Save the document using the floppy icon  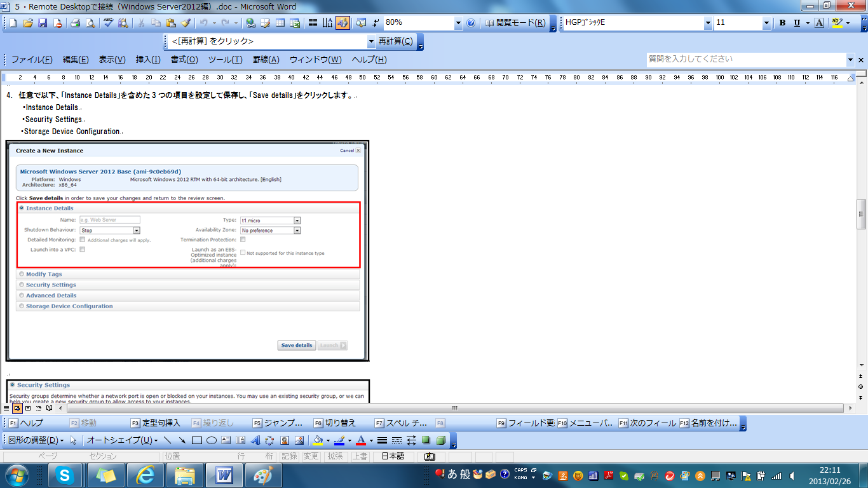point(43,23)
